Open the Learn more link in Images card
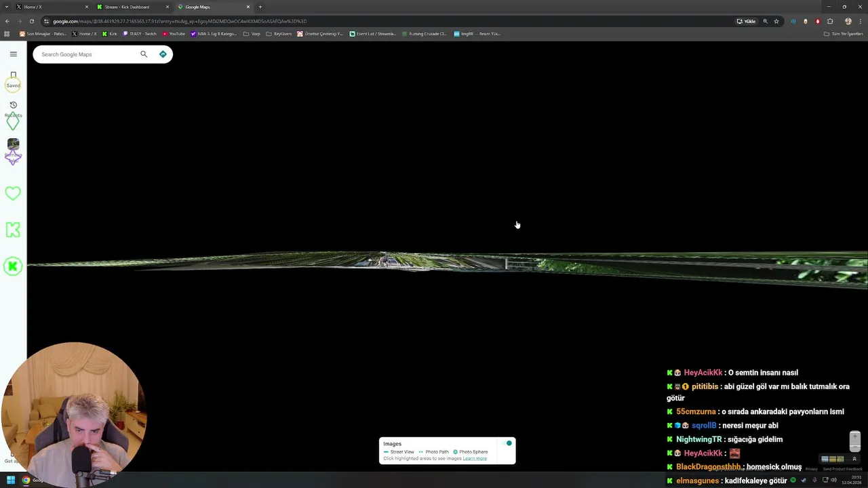The height and width of the screenshot is (488, 868). (475, 458)
